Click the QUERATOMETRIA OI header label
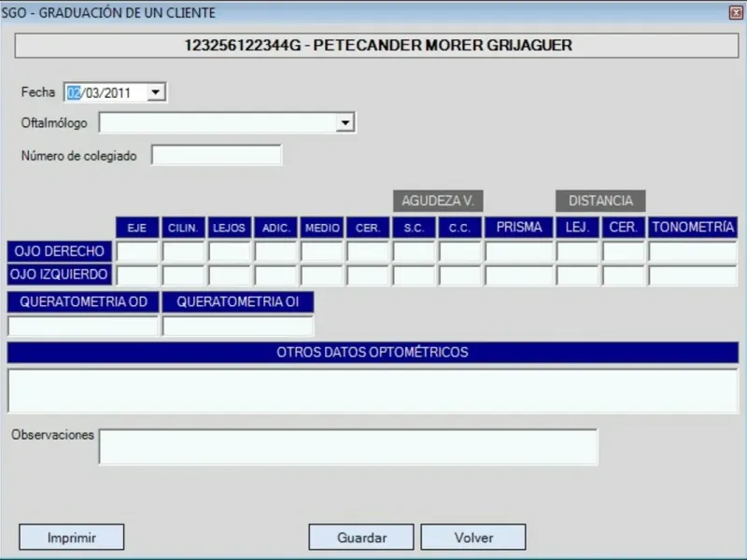747x560 pixels. tap(238, 301)
